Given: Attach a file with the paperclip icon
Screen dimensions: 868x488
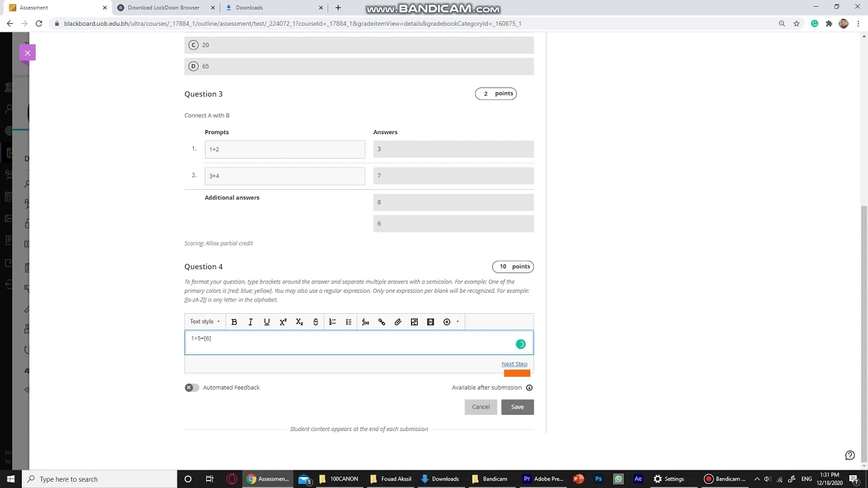Looking at the screenshot, I should coord(398,322).
